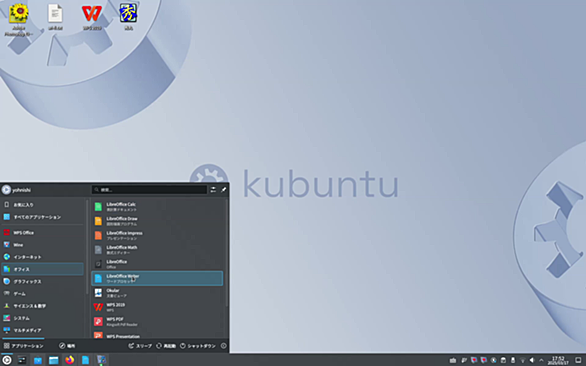Launch LibreOffice Calc from the Office list

(x=157, y=207)
